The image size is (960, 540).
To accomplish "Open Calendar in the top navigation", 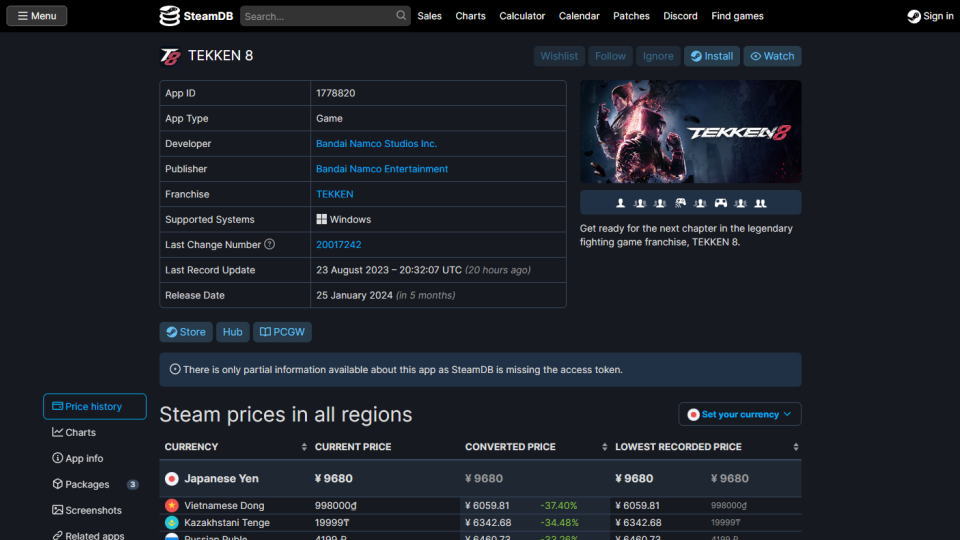I will tap(579, 16).
